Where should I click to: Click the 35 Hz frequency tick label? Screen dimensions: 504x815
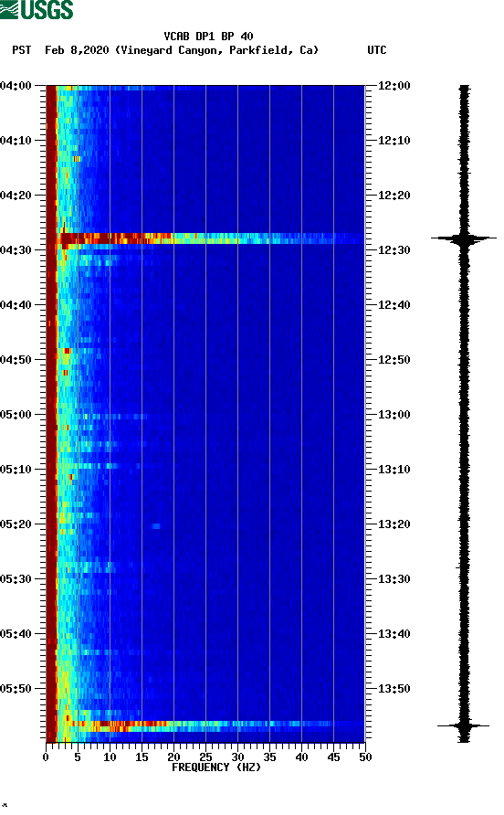click(269, 757)
